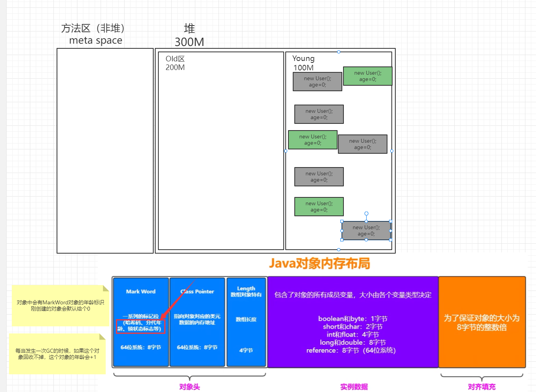Select the yellow note about MarkWord age default 0
Screen dimensions: 536x392
click(61, 306)
